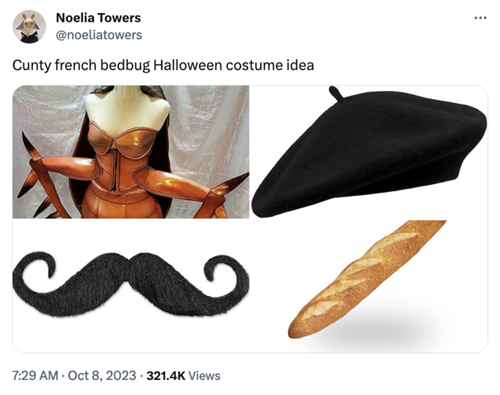Viewport: 500px width, 395px height.
Task: Open the Noelia Towers display name link
Action: click(x=98, y=18)
